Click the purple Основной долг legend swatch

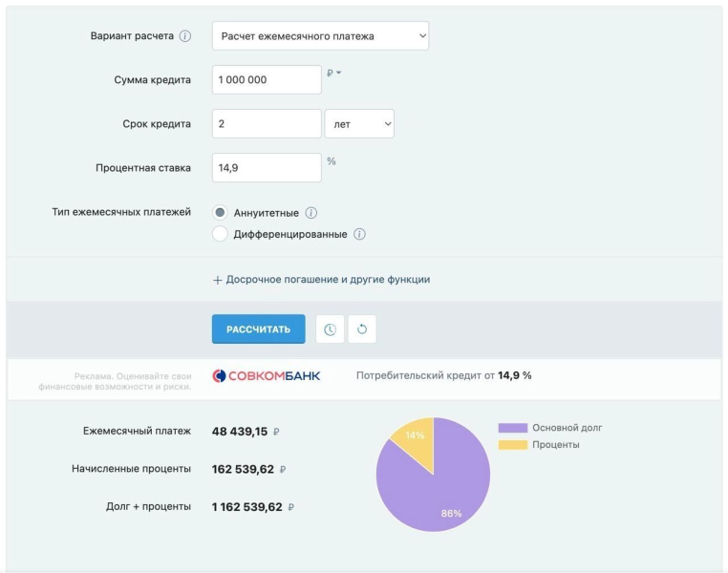tap(512, 428)
